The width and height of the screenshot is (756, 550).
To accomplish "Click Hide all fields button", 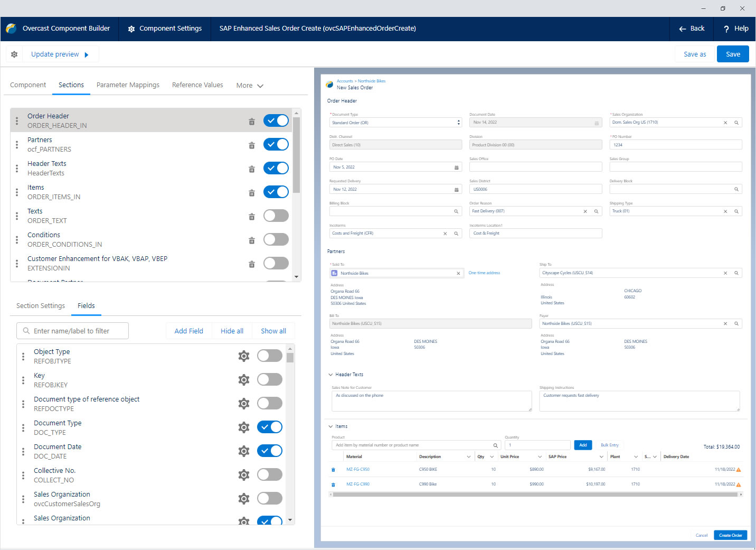I will pos(232,331).
